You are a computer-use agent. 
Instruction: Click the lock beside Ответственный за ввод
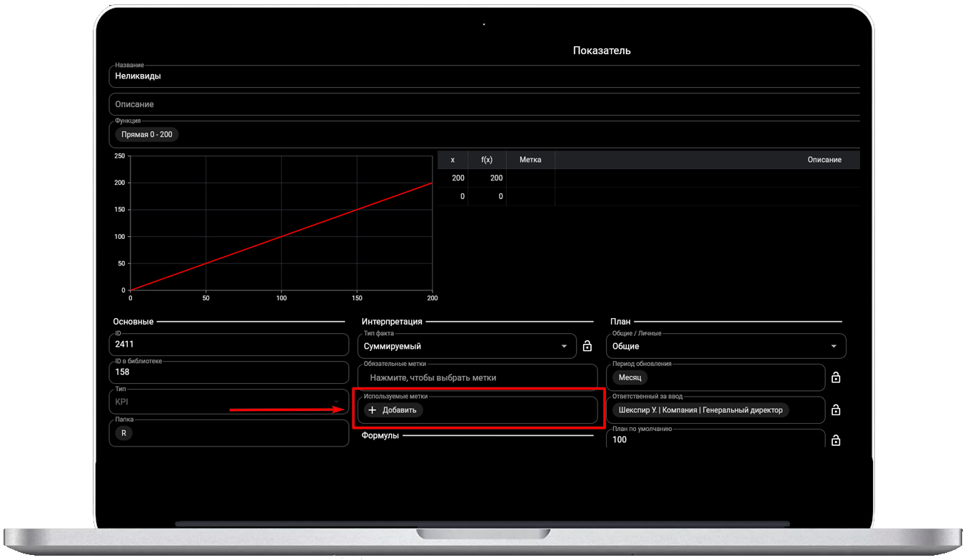[x=836, y=410]
